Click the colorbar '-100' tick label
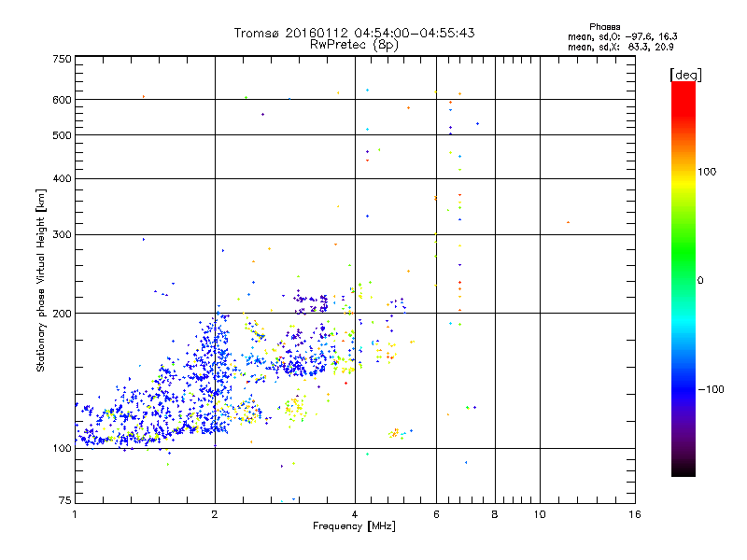747x560 pixels. (x=711, y=389)
